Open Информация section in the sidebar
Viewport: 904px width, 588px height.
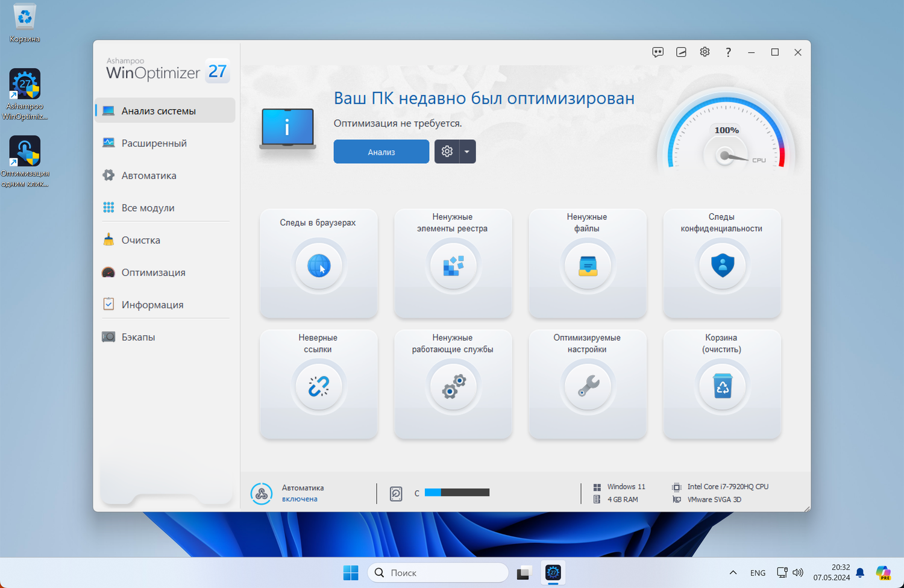point(165,305)
